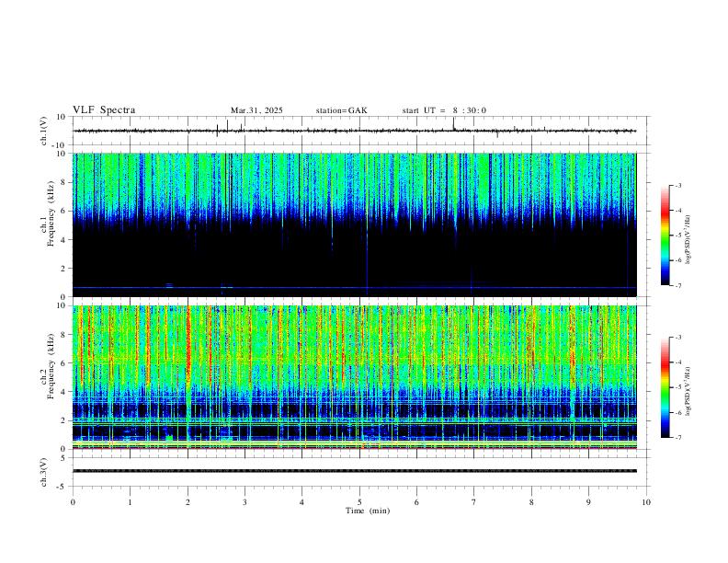728x563 pixels.
Task: Click the "-7" label on lower colorbar
Action: pos(678,437)
